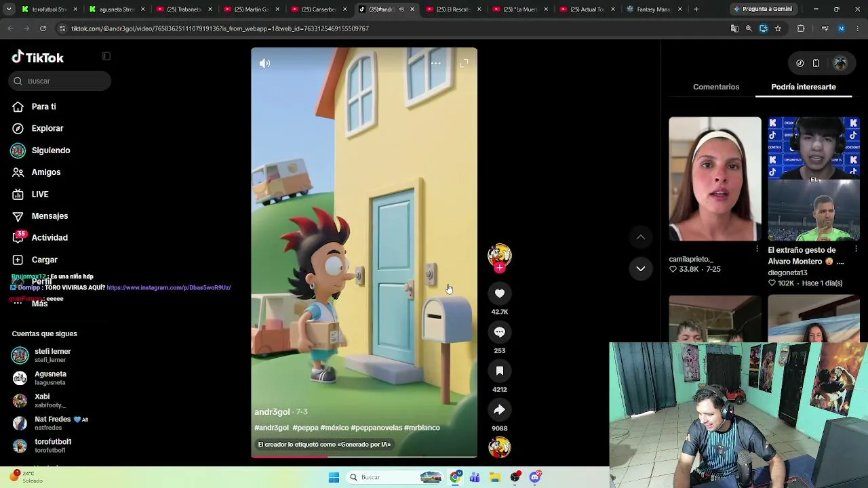Open options for the camilaprieto._ video
Image resolution: width=868 pixels, height=488 pixels.
pos(757,249)
